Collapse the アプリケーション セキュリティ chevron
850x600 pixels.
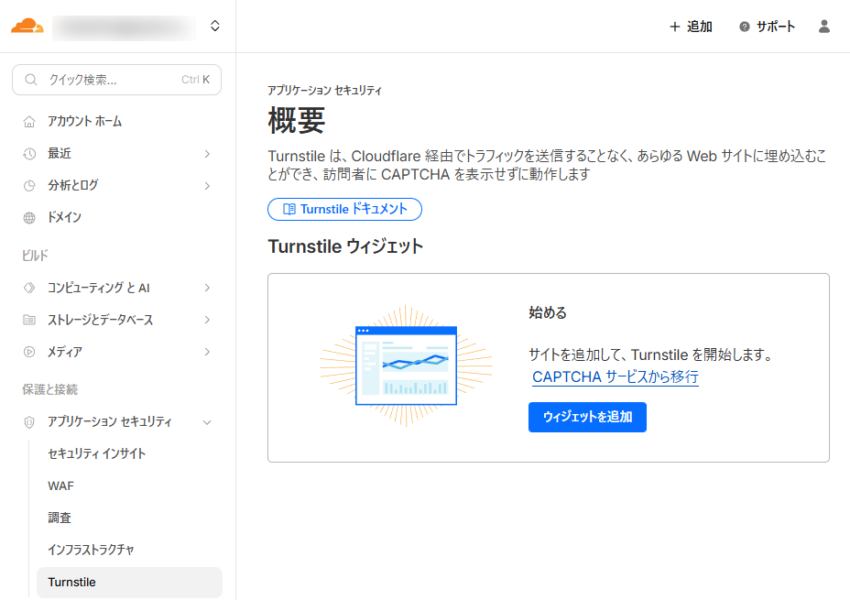tap(207, 422)
